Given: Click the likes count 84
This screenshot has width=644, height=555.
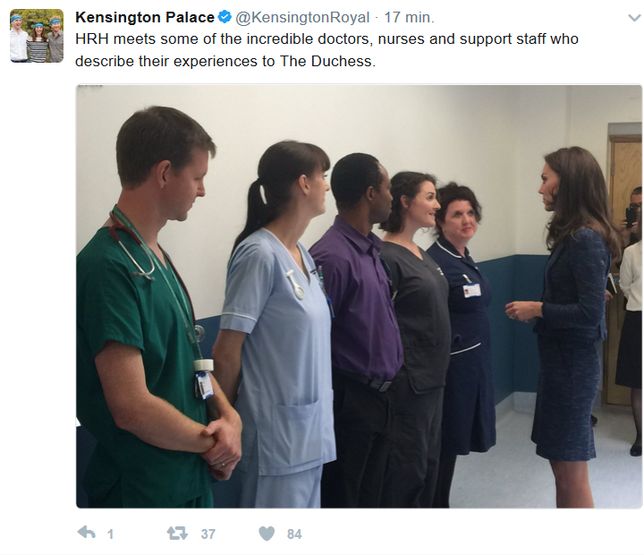Looking at the screenshot, I should [x=294, y=534].
